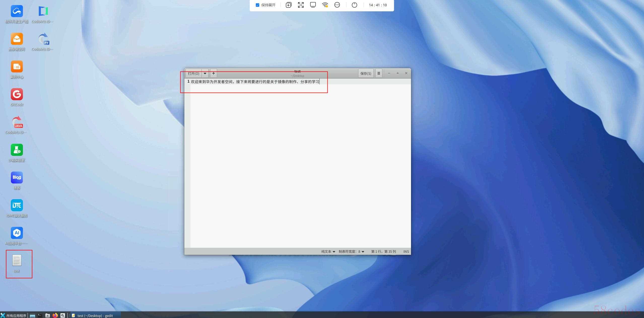This screenshot has height=318, width=644.
Task: Click the more options ellipsis circle icon
Action: (337, 5)
